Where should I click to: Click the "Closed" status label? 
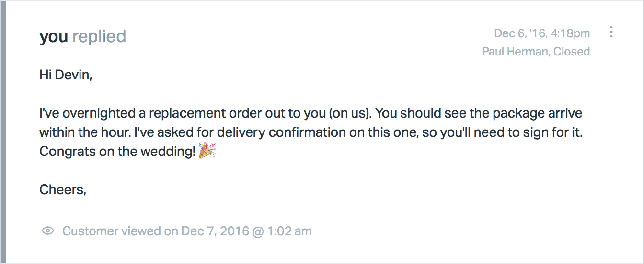pos(572,52)
